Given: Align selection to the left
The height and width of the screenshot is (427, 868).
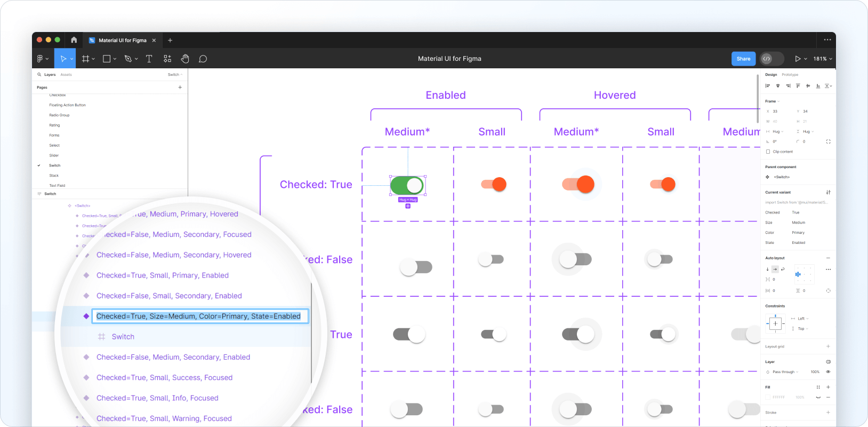Looking at the screenshot, I should click(x=768, y=86).
